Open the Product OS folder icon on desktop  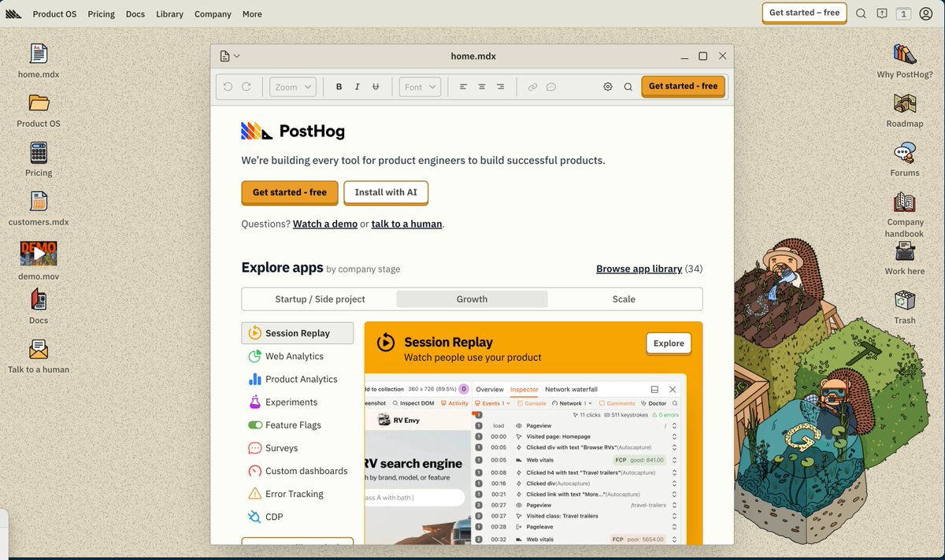39,103
